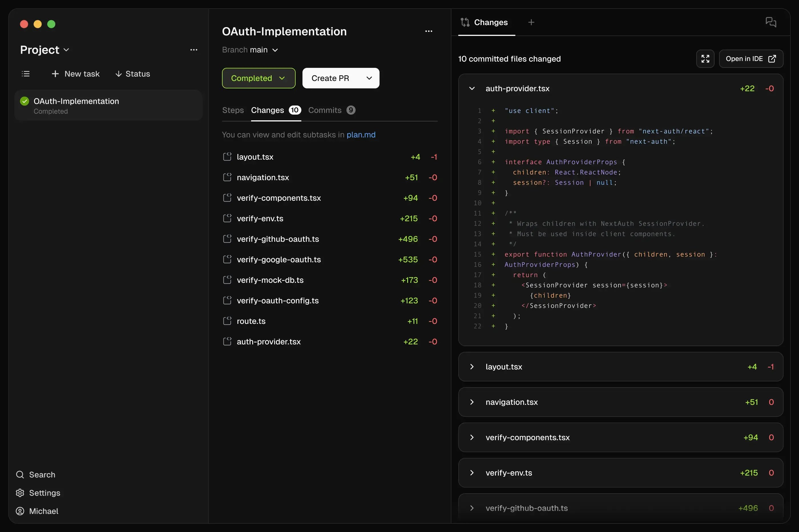Click green checkmark on OAuth-Implementation task
The width and height of the screenshot is (799, 532).
pos(25,101)
